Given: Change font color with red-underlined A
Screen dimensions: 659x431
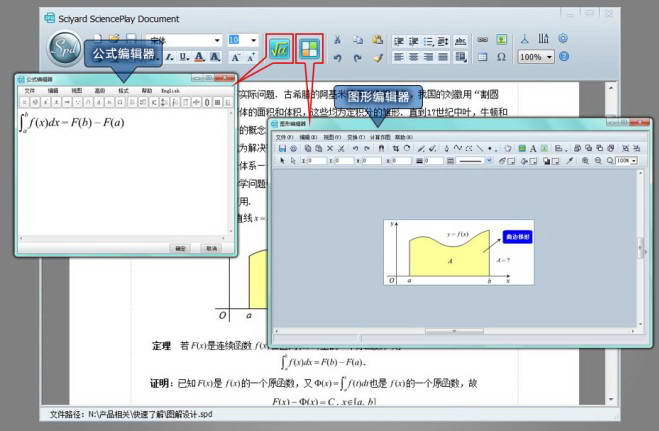Looking at the screenshot, I should (x=199, y=57).
